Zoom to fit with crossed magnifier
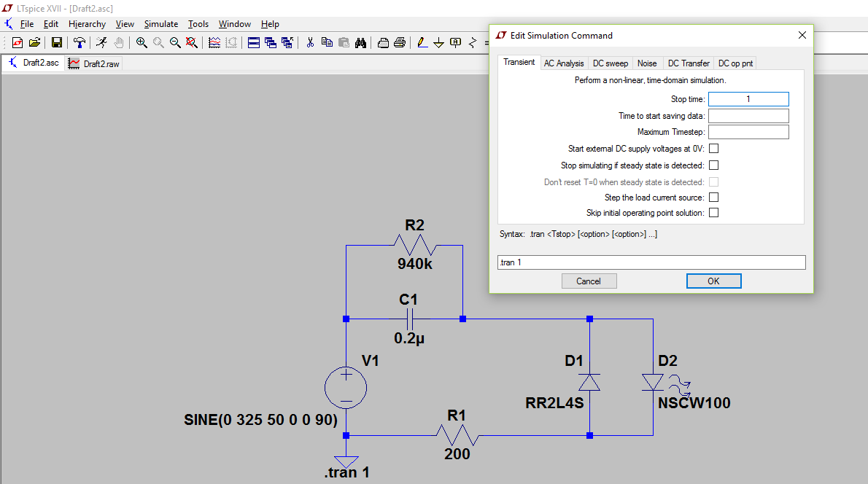Screen dimensions: 868x484 pos(192,42)
